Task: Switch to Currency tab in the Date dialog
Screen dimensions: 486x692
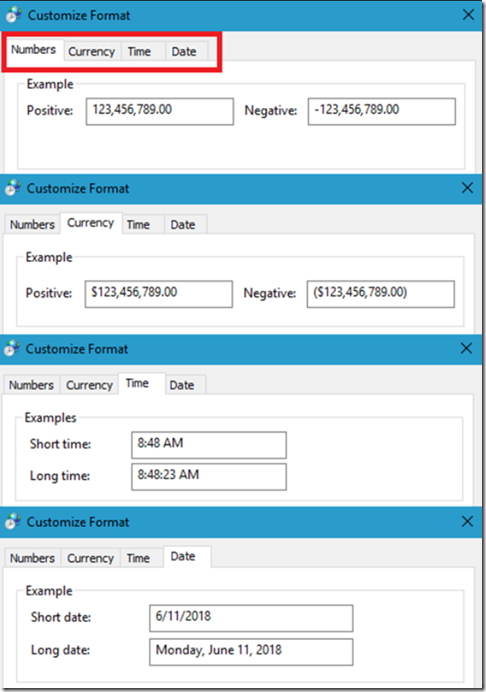Action: [90, 558]
